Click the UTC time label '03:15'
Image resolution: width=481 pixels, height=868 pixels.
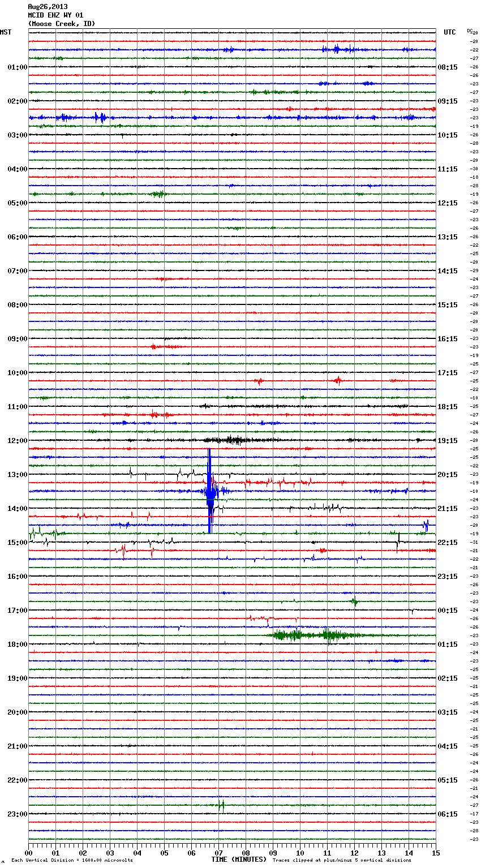(448, 712)
